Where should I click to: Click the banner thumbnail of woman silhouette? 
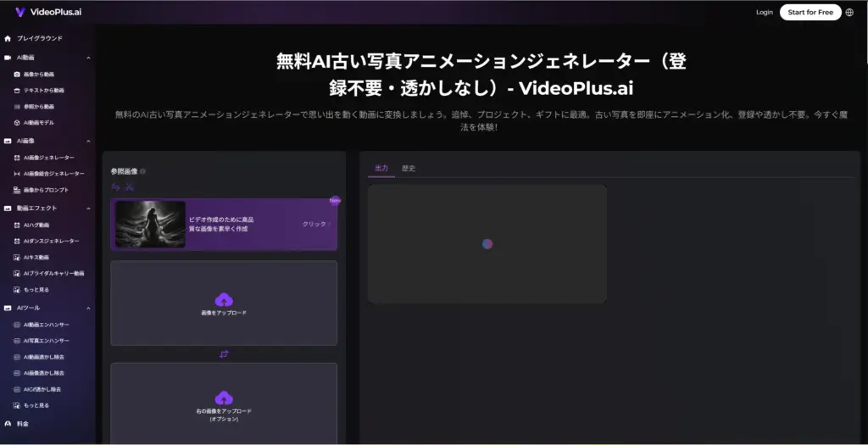click(150, 224)
